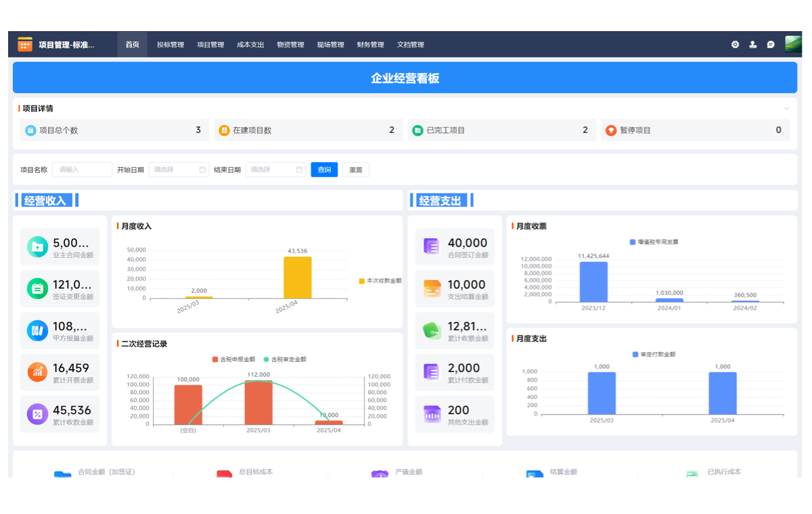812x514 pixels.
Task: Click the 在建项目数 orange icon
Action: 224,130
